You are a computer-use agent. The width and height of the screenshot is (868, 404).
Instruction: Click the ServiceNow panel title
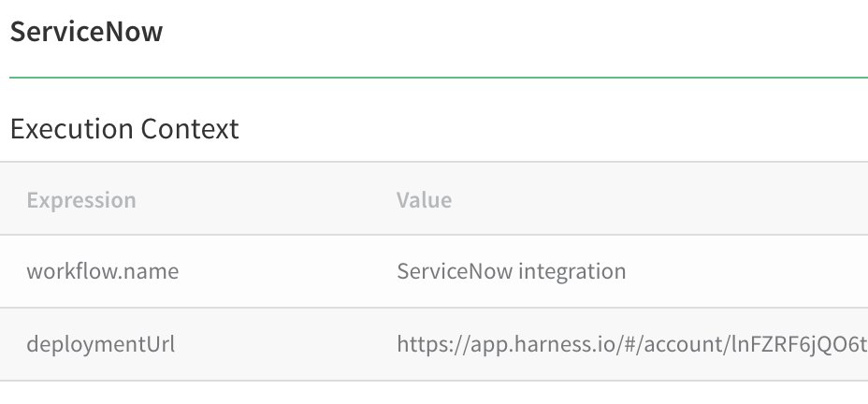click(86, 31)
